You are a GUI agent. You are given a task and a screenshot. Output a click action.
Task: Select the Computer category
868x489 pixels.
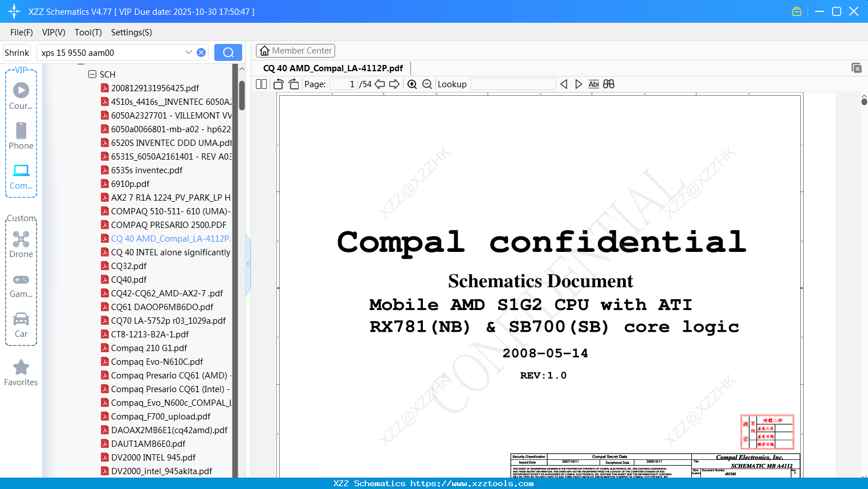21,176
